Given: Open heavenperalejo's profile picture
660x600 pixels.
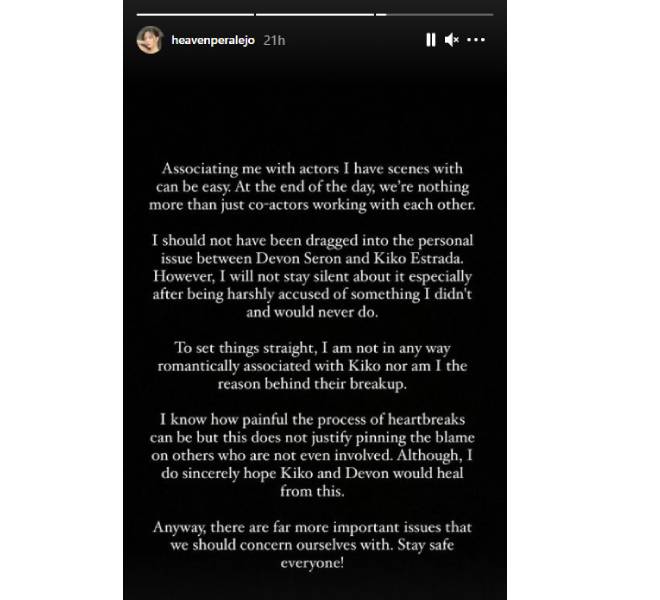Looking at the screenshot, I should click(150, 40).
